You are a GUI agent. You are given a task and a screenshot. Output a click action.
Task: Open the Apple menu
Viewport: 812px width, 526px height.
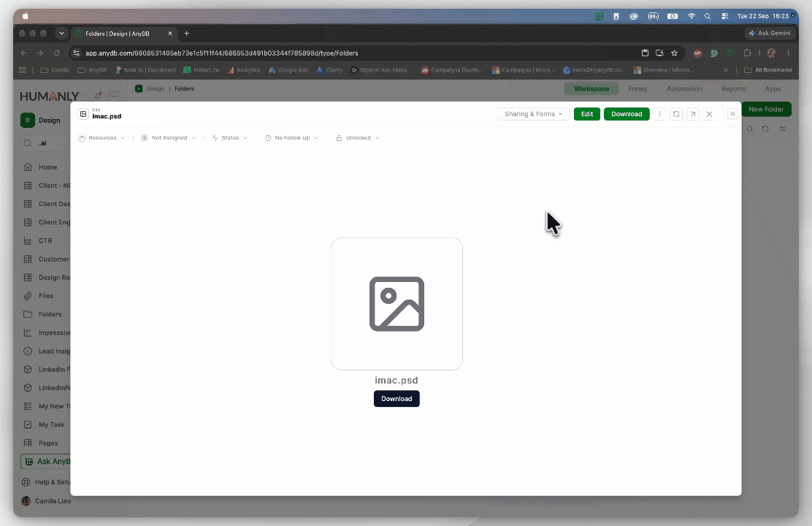(x=26, y=16)
